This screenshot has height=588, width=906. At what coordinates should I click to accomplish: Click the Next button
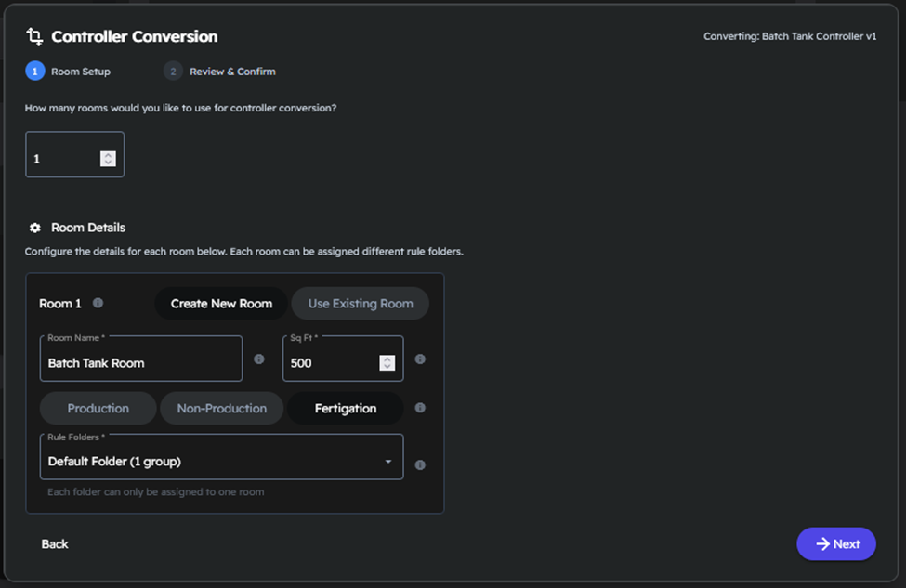tap(835, 544)
